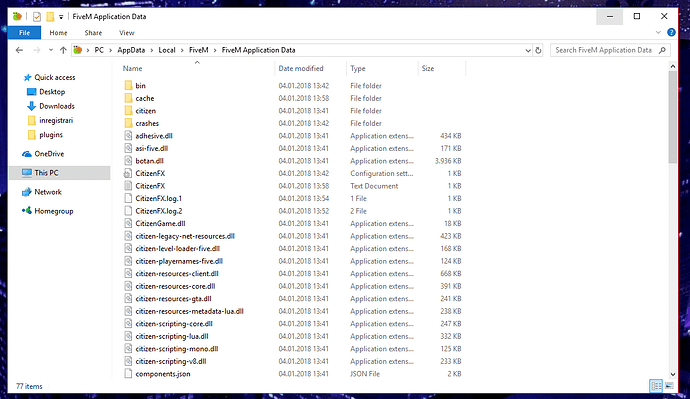Expand the address bar history dropdown
Viewport: 690px width, 399px height.
(x=528, y=51)
